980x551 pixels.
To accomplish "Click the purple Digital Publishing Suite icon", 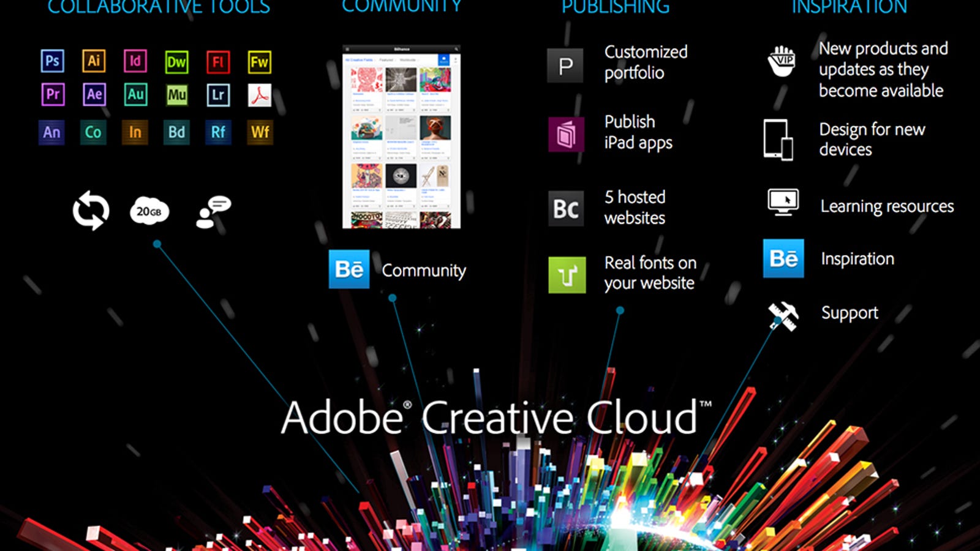I will [x=566, y=134].
